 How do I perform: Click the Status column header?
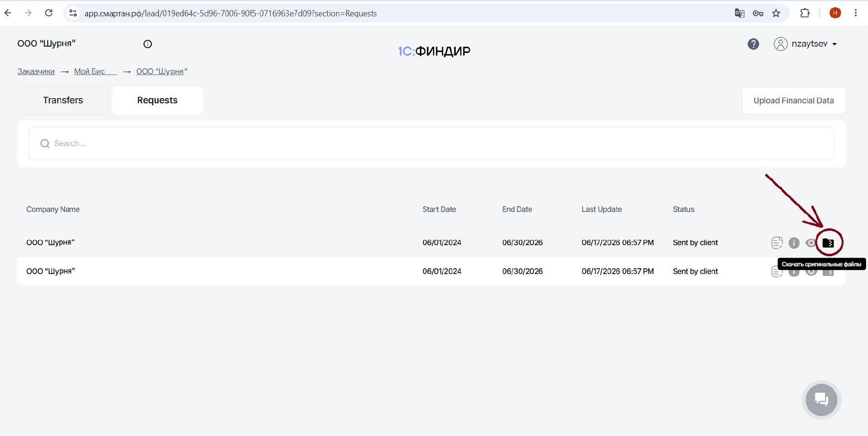[684, 209]
